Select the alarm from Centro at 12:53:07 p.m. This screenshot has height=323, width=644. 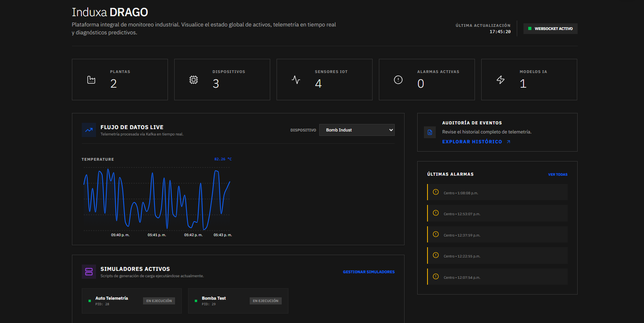pos(497,213)
